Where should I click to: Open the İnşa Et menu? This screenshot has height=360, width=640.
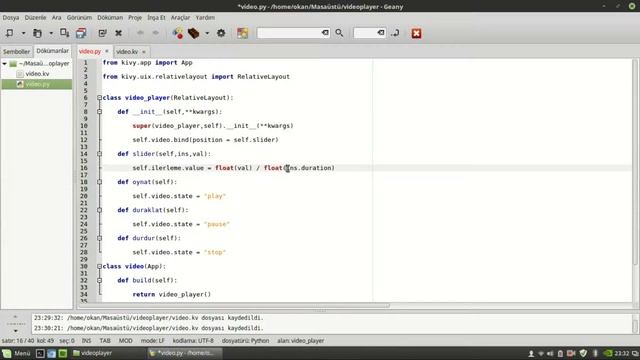point(156,18)
